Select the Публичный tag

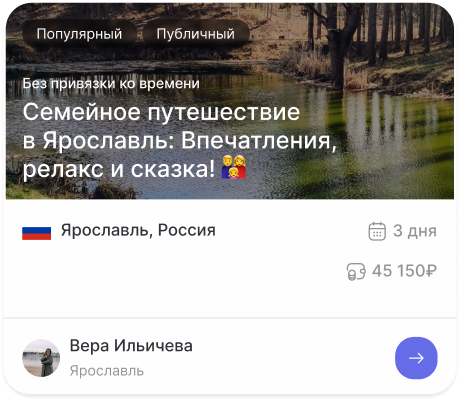[x=196, y=34]
